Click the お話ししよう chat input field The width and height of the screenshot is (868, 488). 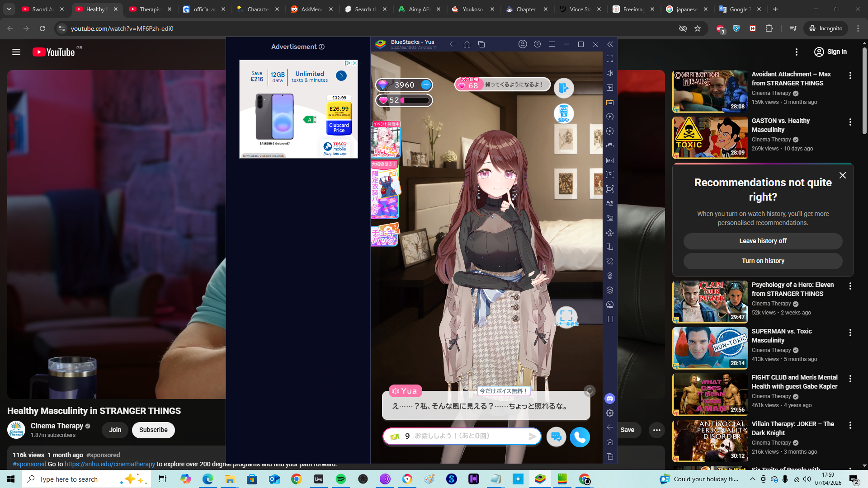(462, 436)
